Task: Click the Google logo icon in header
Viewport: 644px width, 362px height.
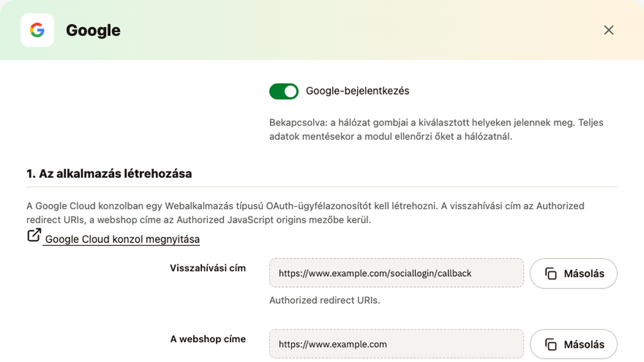Action: click(37, 30)
